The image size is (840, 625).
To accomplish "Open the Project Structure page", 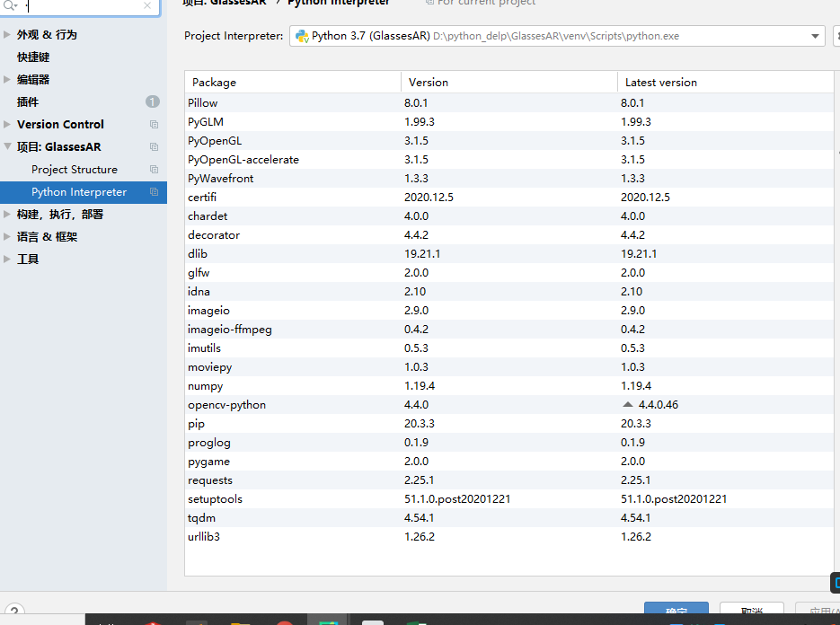I will pyautogui.click(x=75, y=169).
